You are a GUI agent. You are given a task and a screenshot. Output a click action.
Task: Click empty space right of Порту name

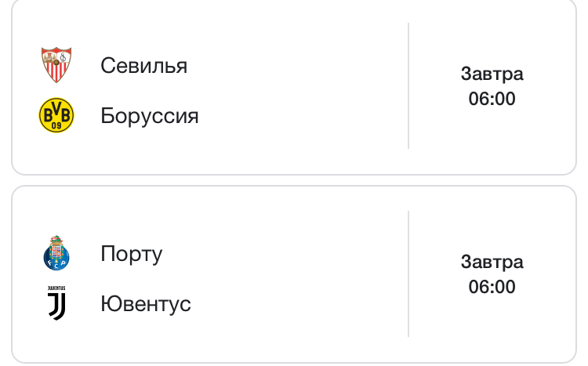point(282,254)
